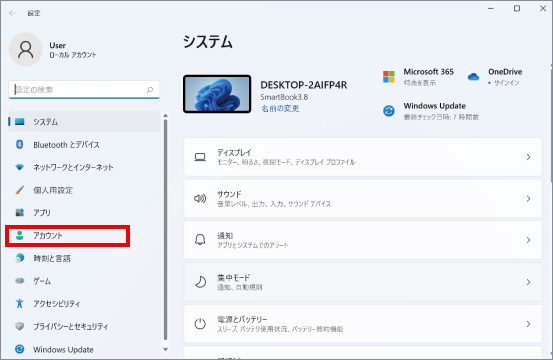Click the システム page heading
553x360 pixels.
pos(208,42)
